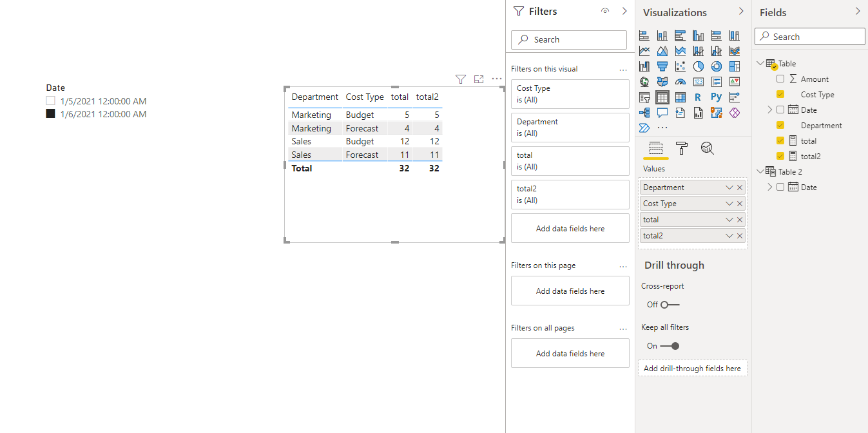Open Get more visuals ellipsis

(x=662, y=128)
